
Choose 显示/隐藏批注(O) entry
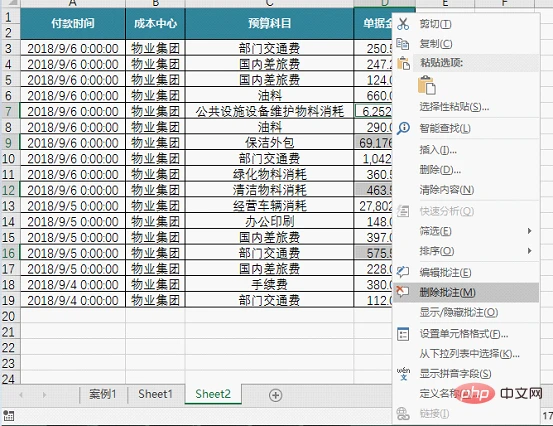click(458, 312)
